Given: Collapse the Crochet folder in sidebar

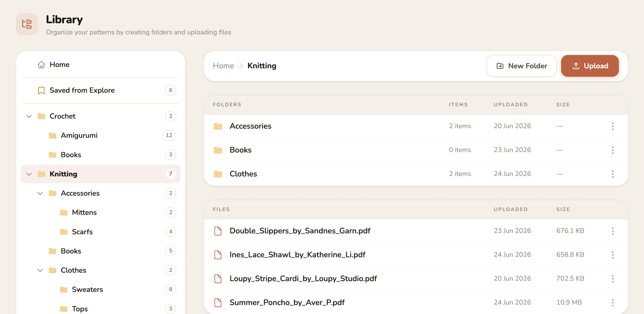Looking at the screenshot, I should (29, 116).
